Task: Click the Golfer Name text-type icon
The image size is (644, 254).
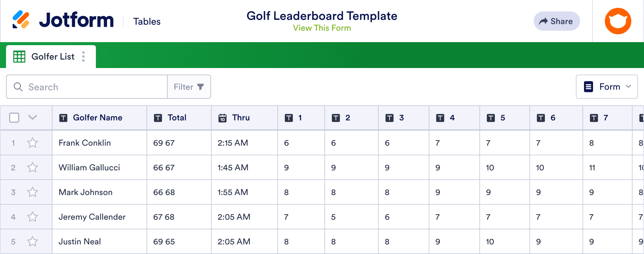Action: (63, 118)
